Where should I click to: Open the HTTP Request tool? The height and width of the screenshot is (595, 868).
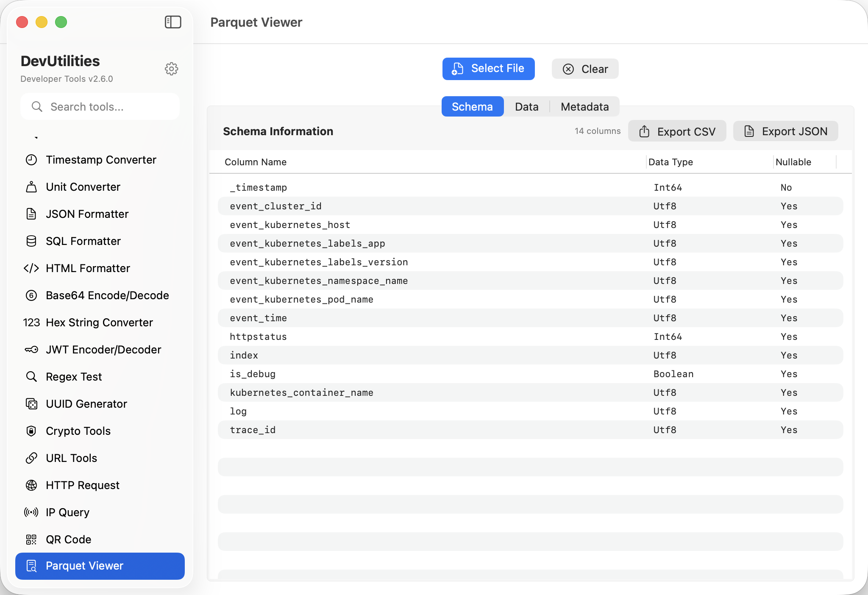click(82, 485)
